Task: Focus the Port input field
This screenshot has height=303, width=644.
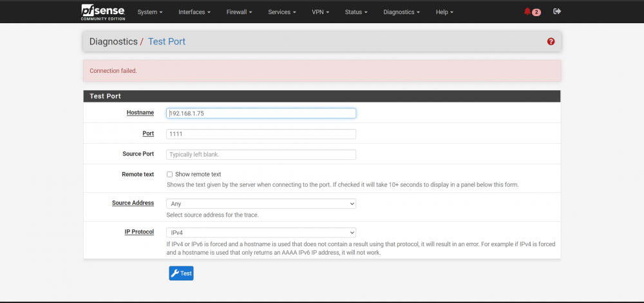Action: pos(261,134)
